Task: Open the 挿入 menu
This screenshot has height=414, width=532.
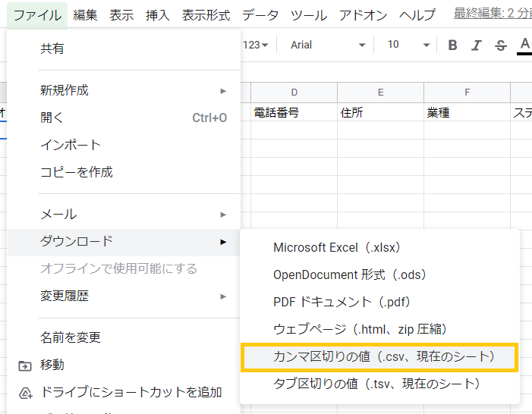Action: click(x=157, y=15)
